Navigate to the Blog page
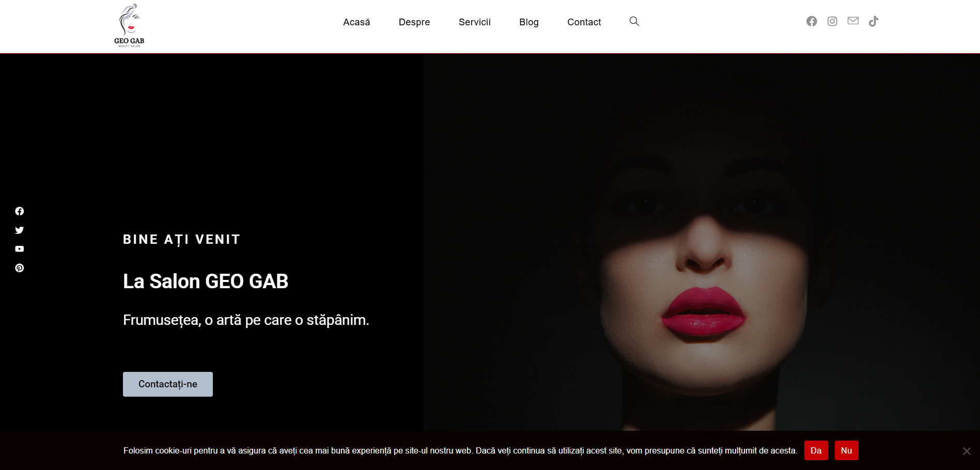The image size is (980, 470). [x=529, y=22]
